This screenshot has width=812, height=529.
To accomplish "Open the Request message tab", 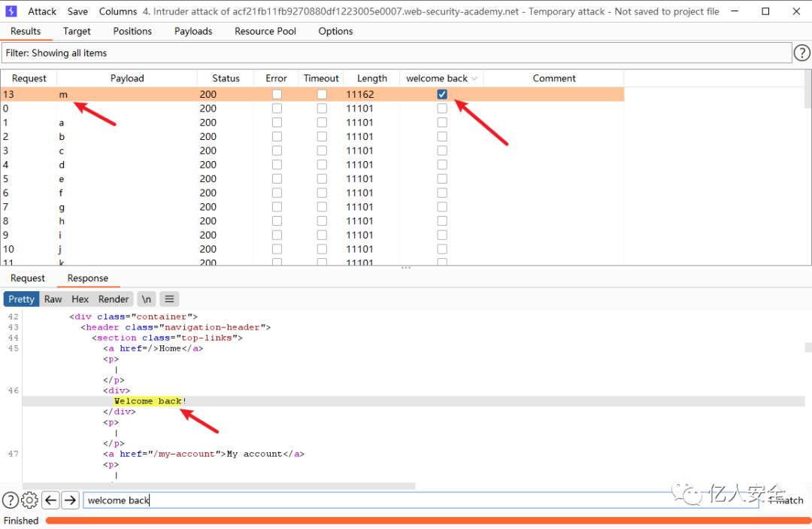I will (28, 278).
